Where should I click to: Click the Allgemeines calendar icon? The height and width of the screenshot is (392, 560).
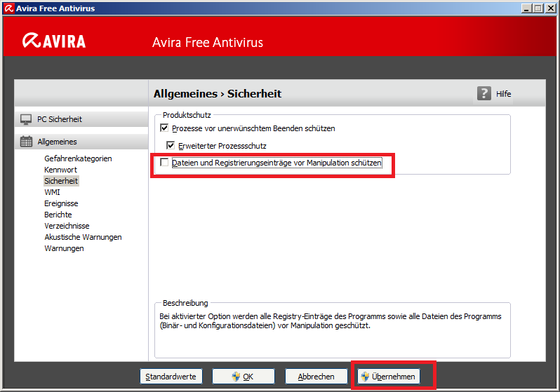tap(26, 142)
